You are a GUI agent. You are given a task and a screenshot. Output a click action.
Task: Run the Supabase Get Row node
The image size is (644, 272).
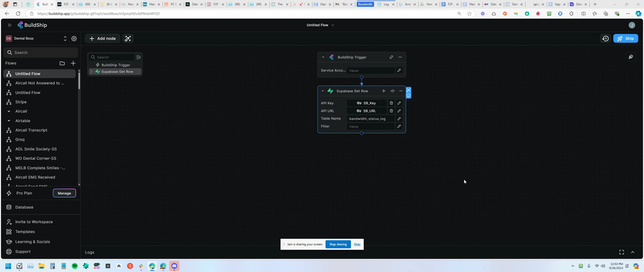(384, 91)
